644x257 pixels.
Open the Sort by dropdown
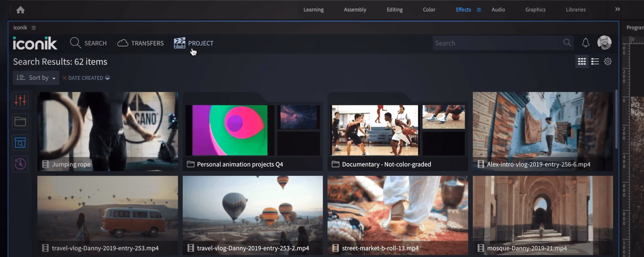(x=36, y=78)
